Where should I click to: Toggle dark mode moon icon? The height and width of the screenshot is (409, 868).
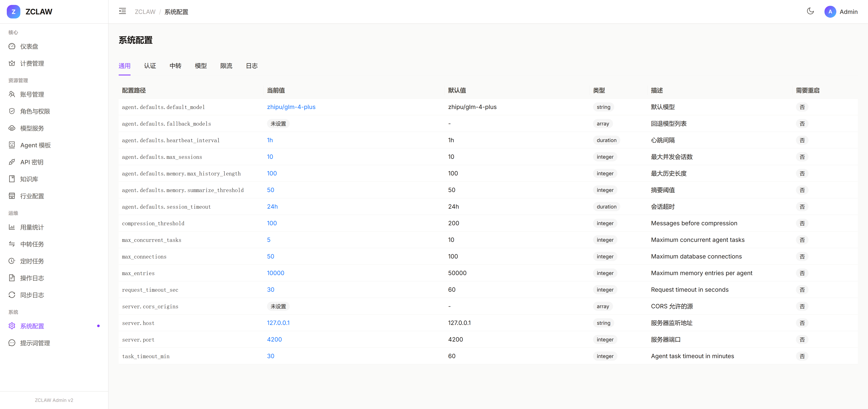[810, 11]
